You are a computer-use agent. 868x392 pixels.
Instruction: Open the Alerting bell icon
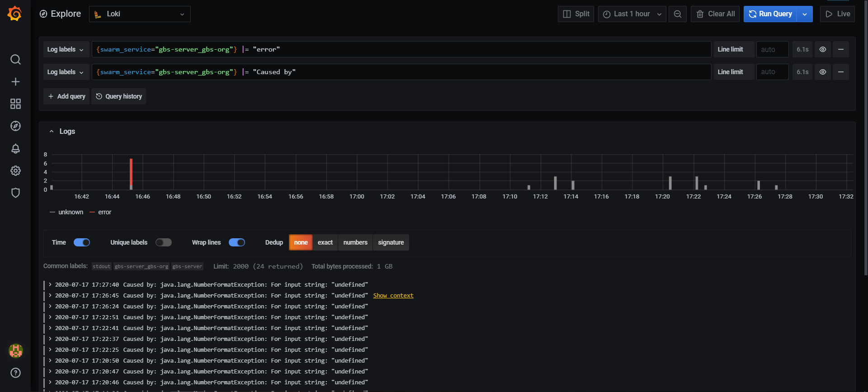15,148
